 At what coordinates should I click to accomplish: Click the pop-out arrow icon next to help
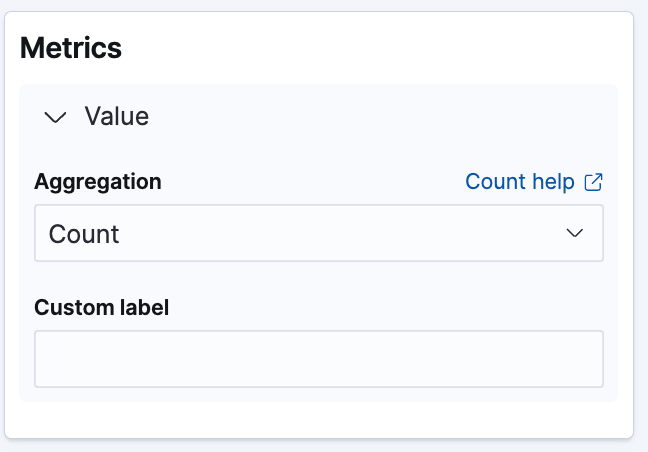pyautogui.click(x=593, y=182)
